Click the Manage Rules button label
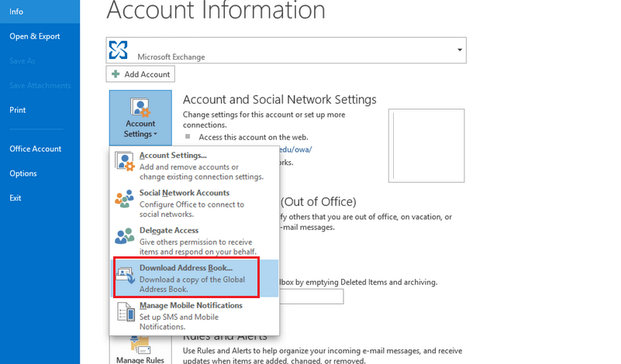 [x=140, y=360]
